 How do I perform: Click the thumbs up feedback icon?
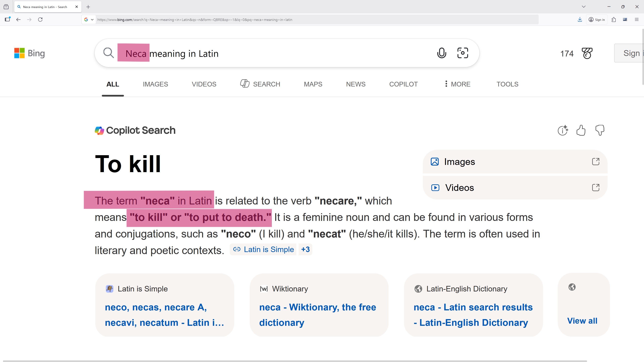click(x=581, y=130)
